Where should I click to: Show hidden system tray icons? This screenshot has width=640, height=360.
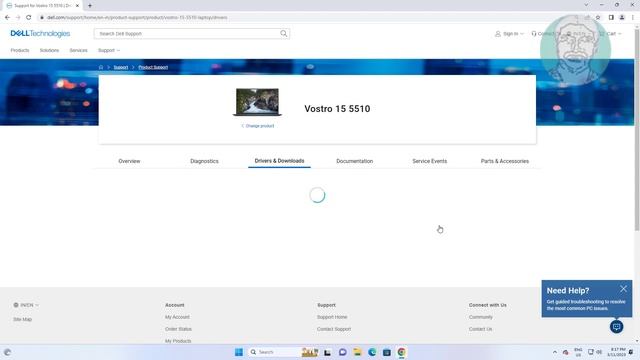coord(555,352)
